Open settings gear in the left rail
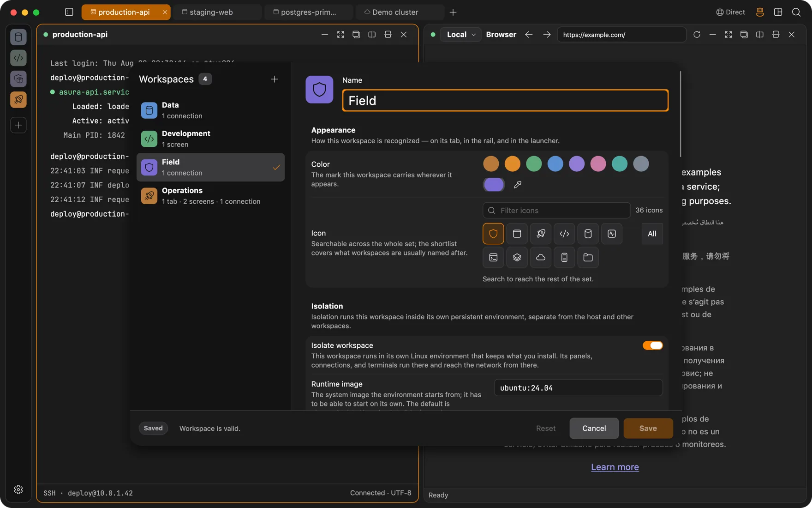The height and width of the screenshot is (508, 812). click(18, 490)
